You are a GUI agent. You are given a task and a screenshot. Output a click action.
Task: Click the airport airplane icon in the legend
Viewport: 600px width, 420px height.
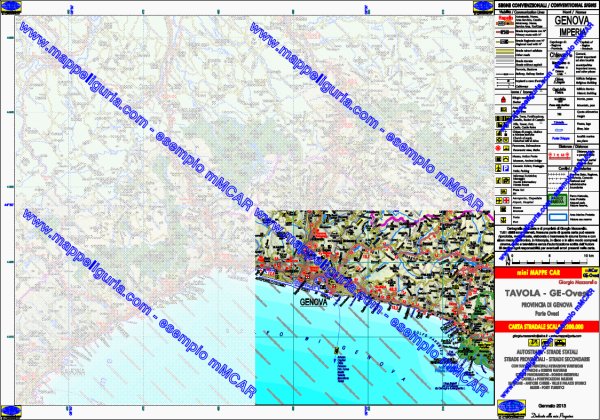coord(499,200)
